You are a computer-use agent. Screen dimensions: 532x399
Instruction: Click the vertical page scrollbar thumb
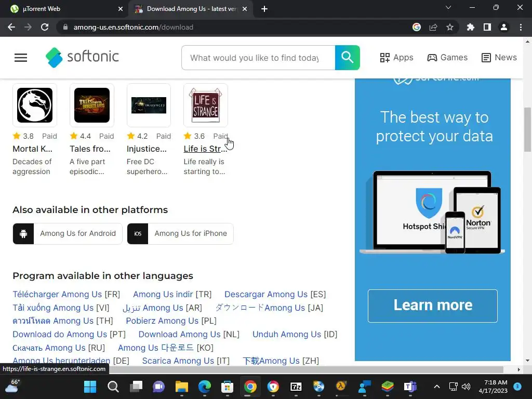point(527,129)
